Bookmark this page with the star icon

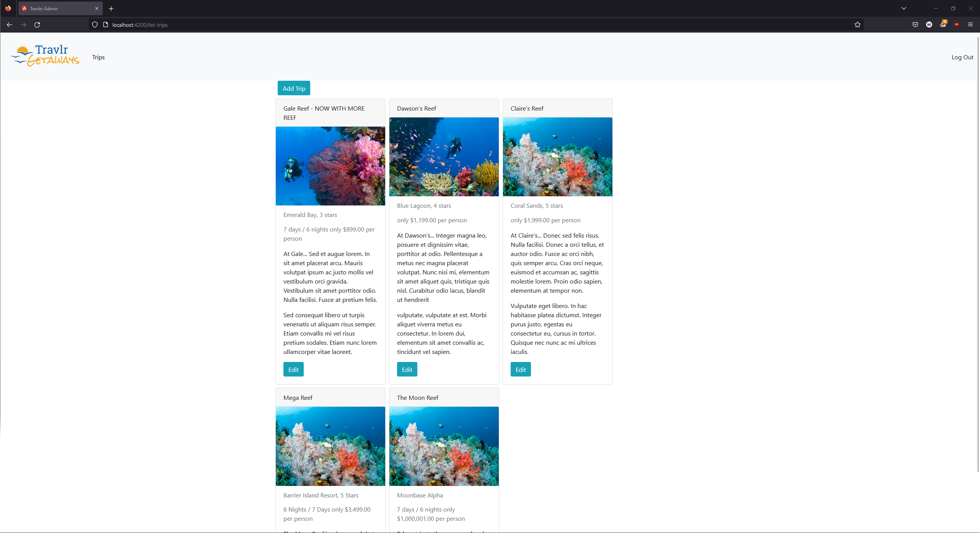(858, 25)
